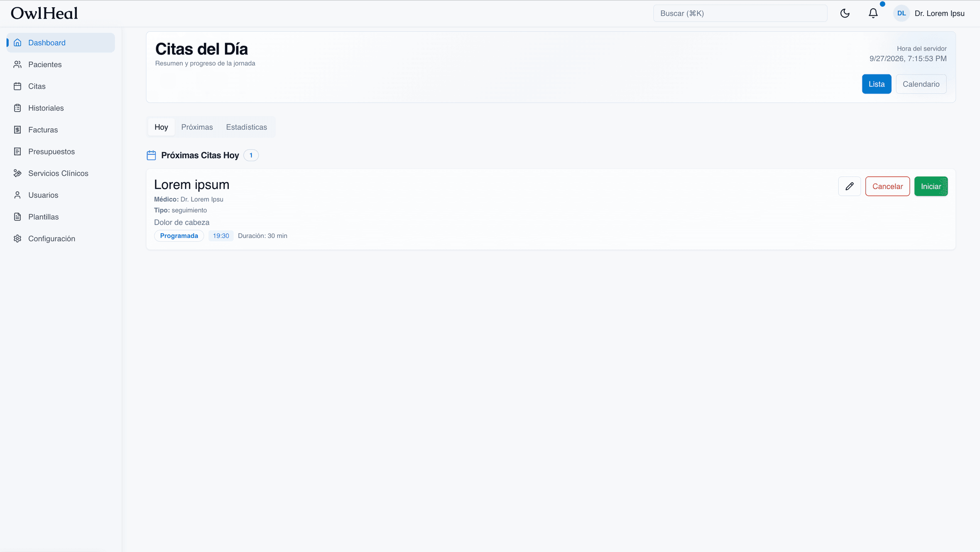Open Servicios Clínicos in the sidebar

(x=61, y=173)
